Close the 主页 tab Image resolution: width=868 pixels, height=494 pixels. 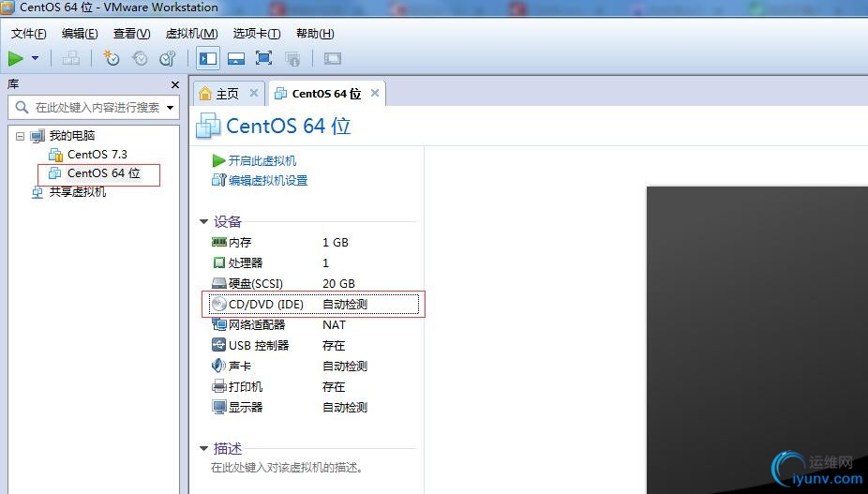point(253,93)
